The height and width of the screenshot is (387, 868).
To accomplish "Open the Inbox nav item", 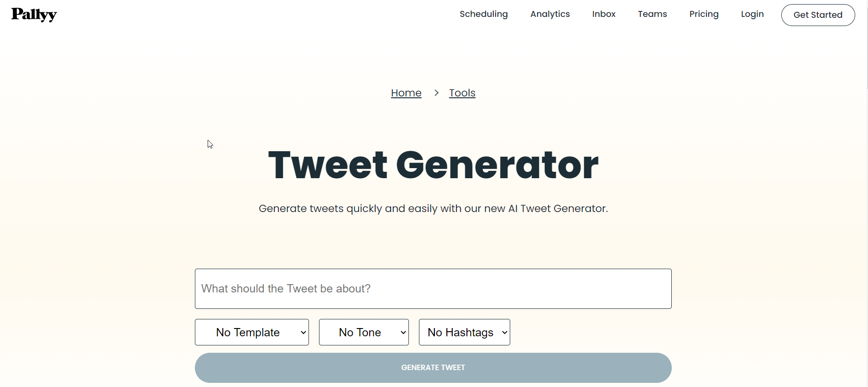I will [x=603, y=14].
